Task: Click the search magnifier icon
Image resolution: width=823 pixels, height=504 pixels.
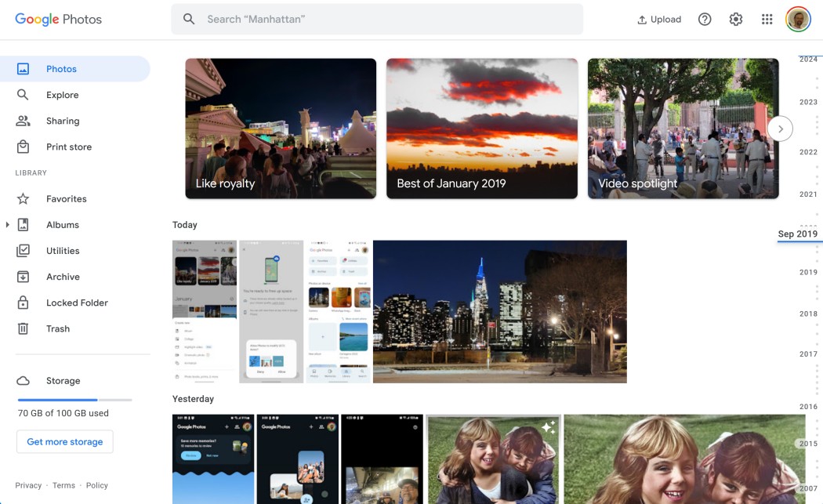Action: [x=189, y=19]
